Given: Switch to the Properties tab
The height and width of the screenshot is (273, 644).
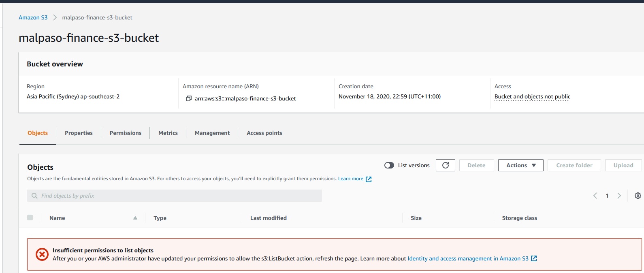Looking at the screenshot, I should pos(79,133).
